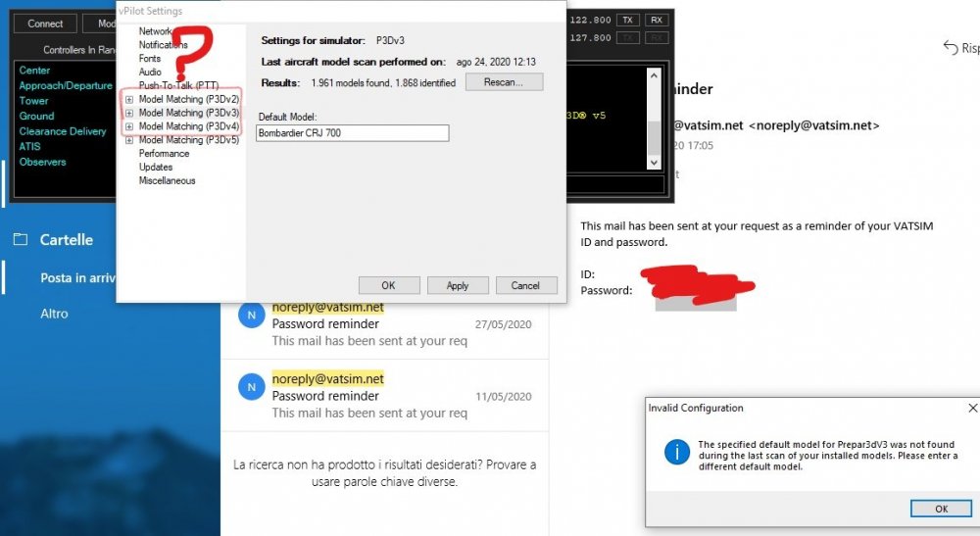
Task: Open Posta in arrivo mail folder
Action: click(x=77, y=278)
